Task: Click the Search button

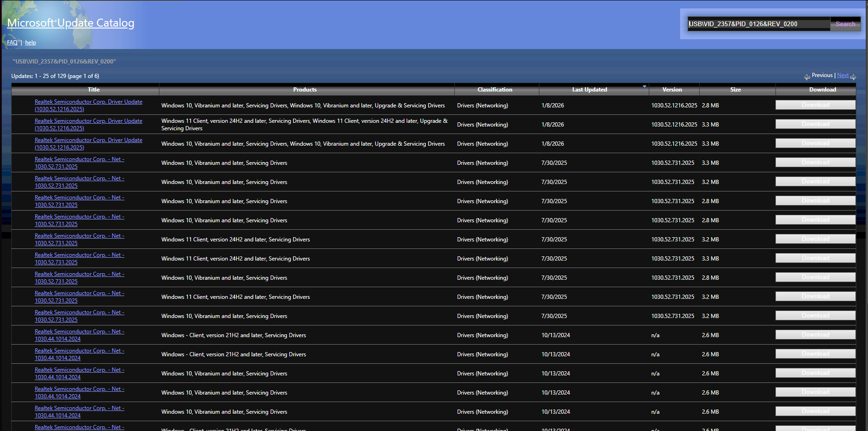Action: (x=845, y=24)
